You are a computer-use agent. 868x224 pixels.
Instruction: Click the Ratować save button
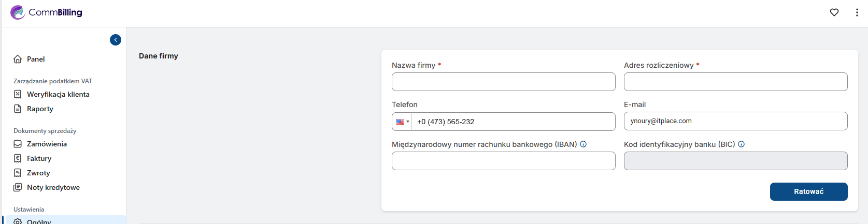pos(808,191)
